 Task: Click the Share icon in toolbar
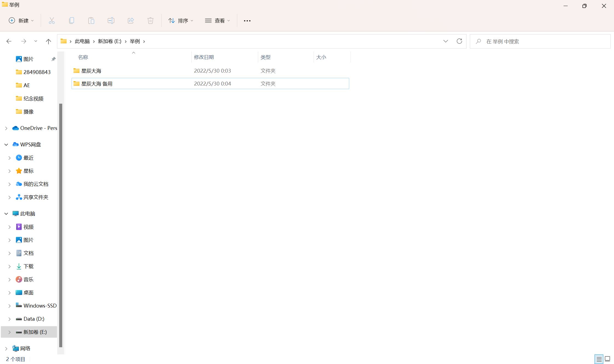pos(131,21)
